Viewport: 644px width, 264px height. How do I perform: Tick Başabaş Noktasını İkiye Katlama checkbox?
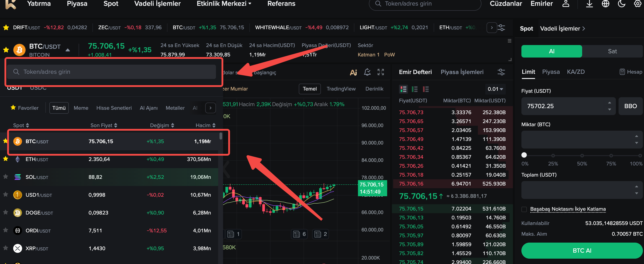tap(524, 209)
